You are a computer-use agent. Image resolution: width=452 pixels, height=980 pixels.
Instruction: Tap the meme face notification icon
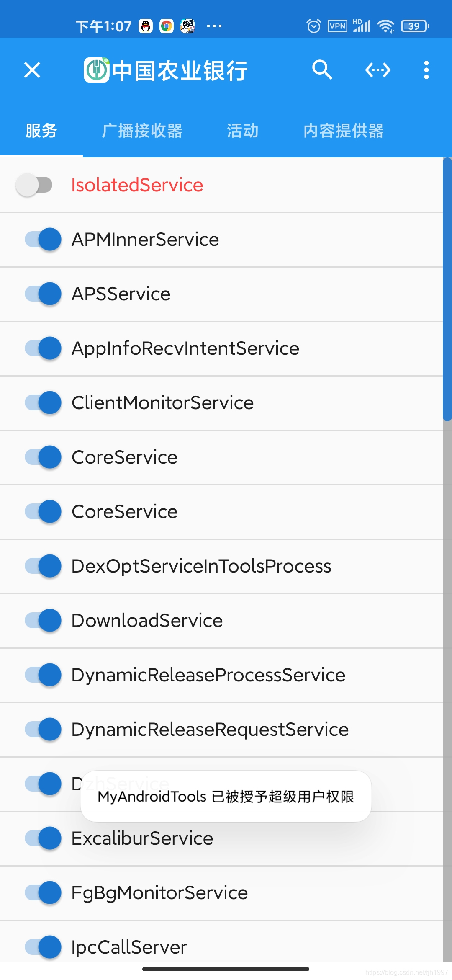tap(187, 26)
